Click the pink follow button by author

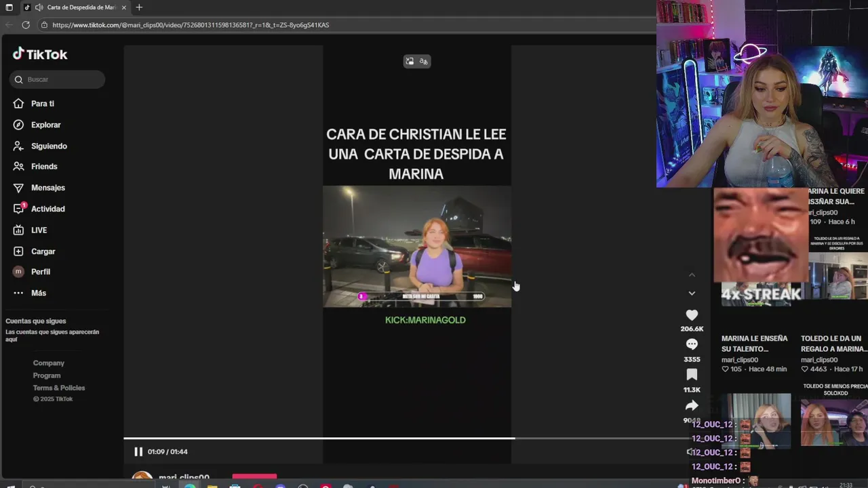(x=254, y=477)
